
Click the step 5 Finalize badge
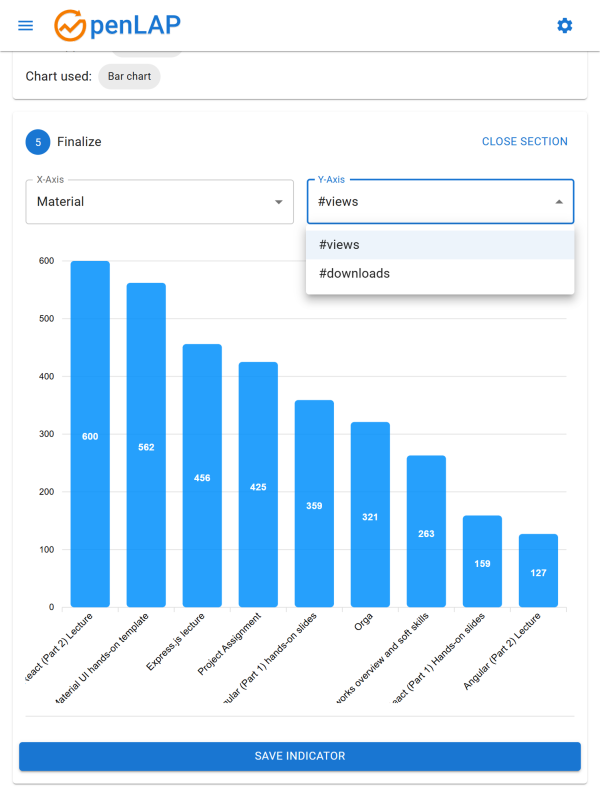[38, 142]
